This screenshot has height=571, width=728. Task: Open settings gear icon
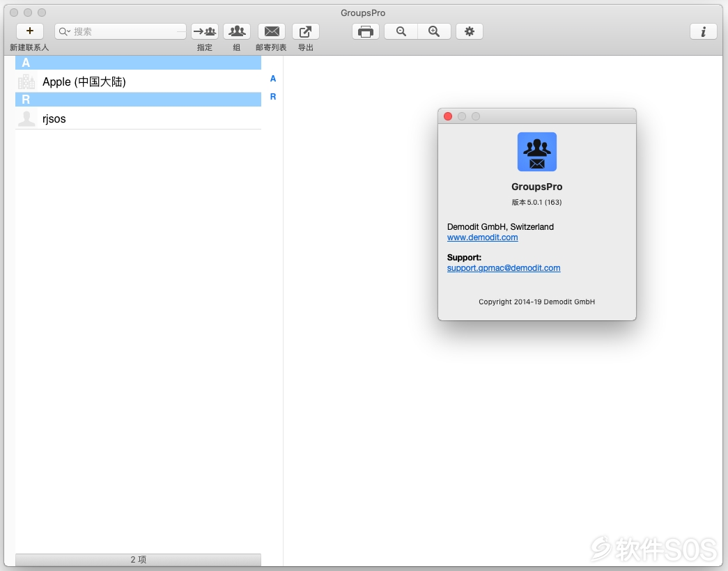(x=470, y=31)
